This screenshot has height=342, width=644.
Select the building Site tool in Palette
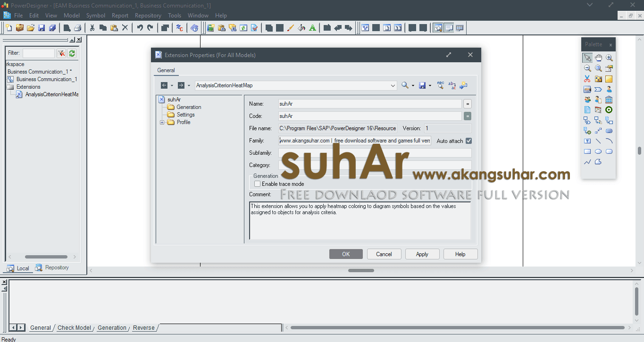(x=609, y=100)
